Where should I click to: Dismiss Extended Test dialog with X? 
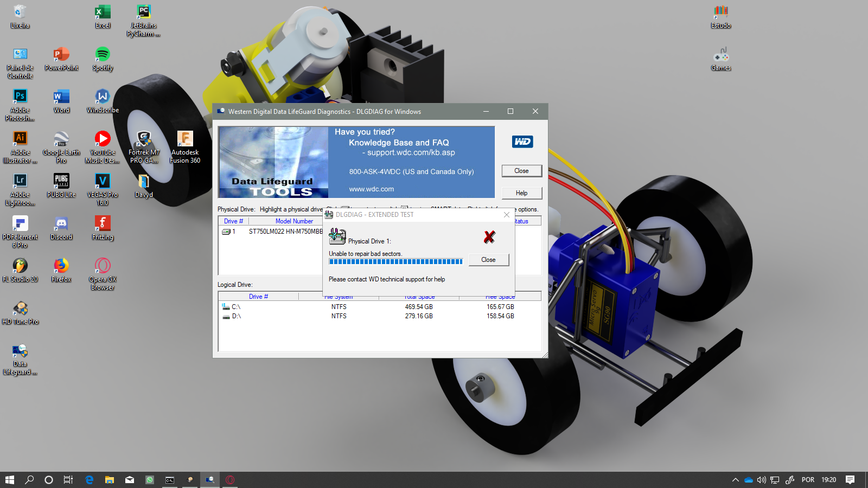[x=506, y=215]
